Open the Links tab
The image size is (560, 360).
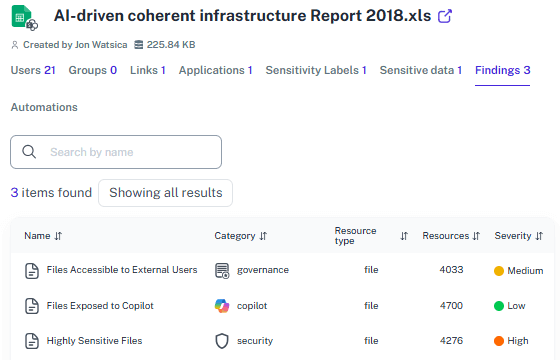click(x=148, y=70)
